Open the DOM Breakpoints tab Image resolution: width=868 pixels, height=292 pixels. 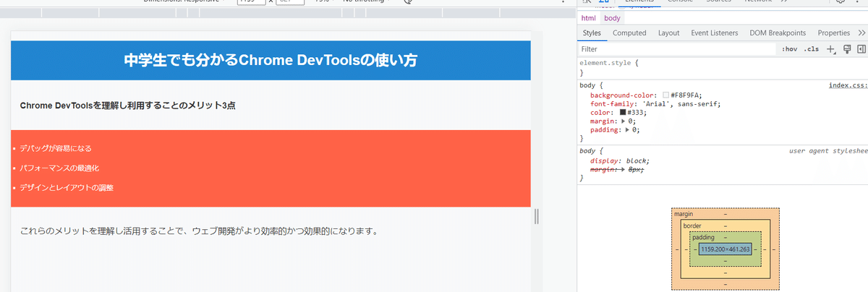[x=778, y=33]
